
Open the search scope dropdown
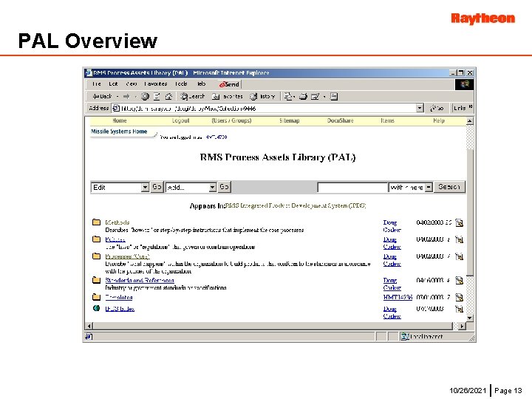coord(411,187)
